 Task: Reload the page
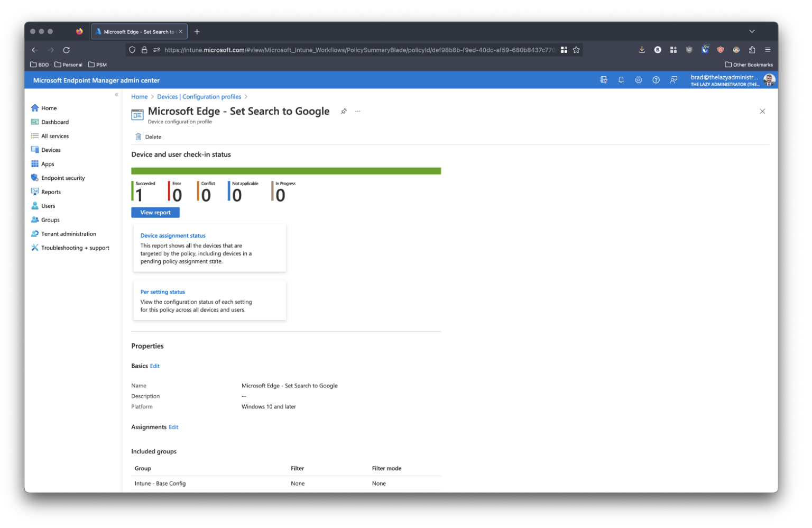(x=67, y=50)
